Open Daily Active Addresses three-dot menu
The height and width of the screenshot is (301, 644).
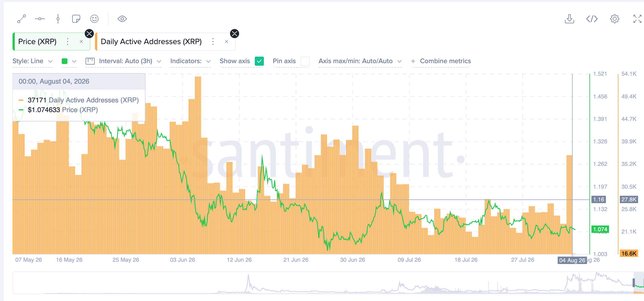[x=213, y=42]
